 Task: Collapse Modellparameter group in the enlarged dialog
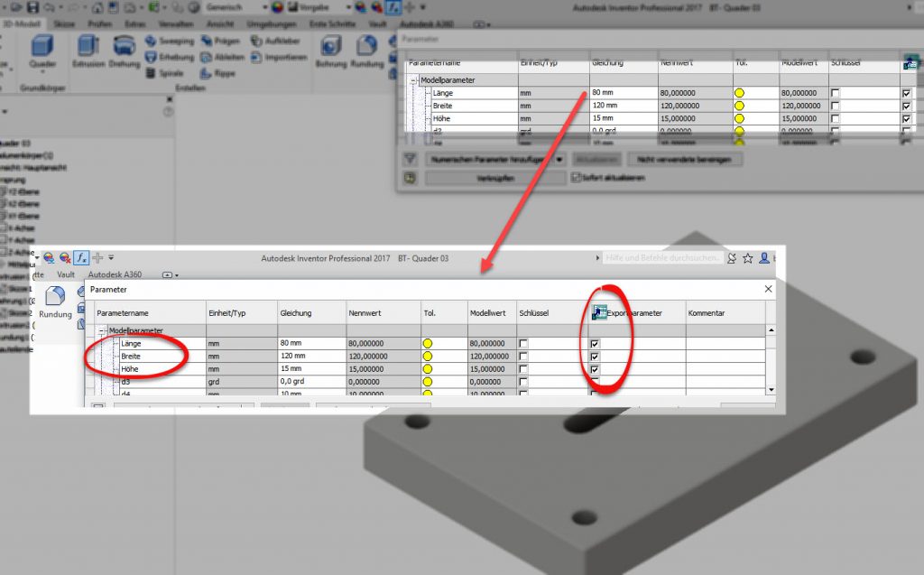tap(101, 331)
